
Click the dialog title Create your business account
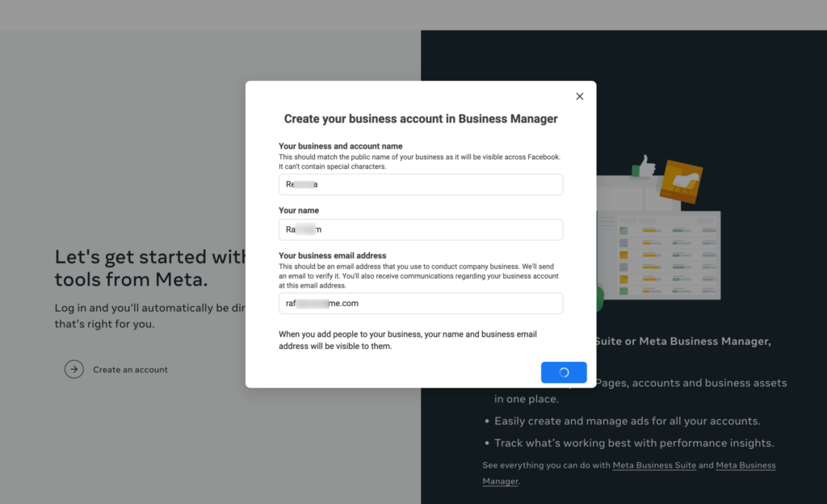point(420,119)
